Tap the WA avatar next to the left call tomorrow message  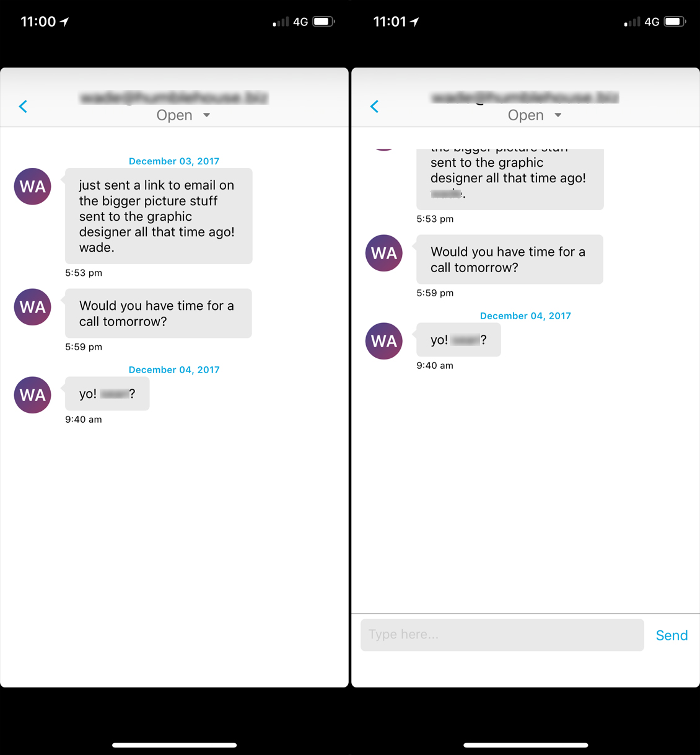(x=32, y=307)
